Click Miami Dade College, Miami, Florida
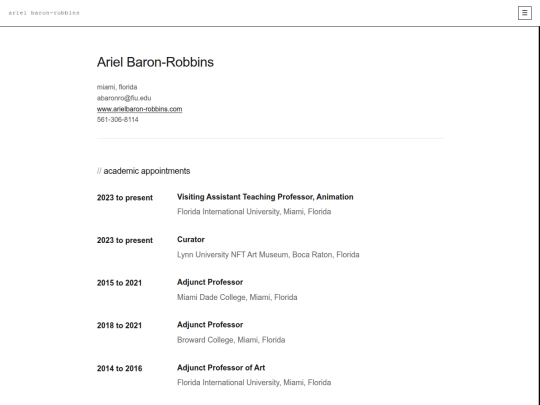 coord(237,297)
